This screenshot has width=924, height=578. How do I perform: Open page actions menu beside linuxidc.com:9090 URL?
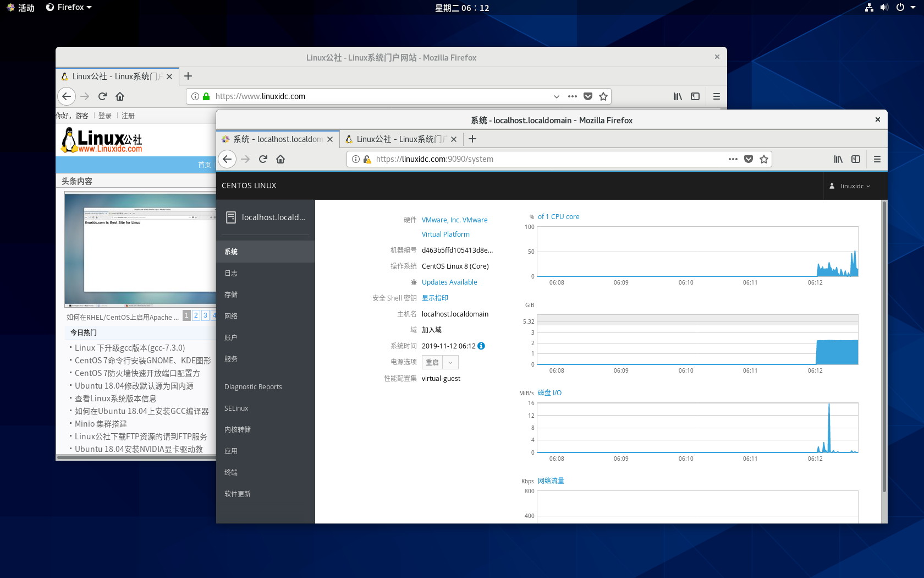point(733,159)
